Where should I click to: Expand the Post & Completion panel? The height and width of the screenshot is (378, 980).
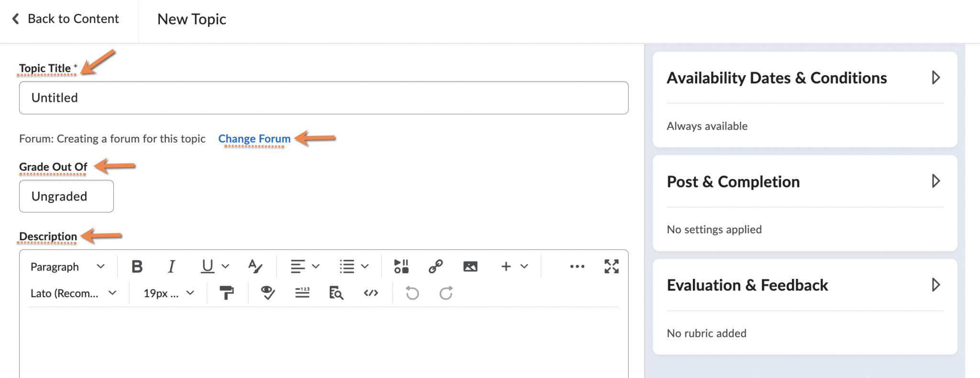(936, 182)
